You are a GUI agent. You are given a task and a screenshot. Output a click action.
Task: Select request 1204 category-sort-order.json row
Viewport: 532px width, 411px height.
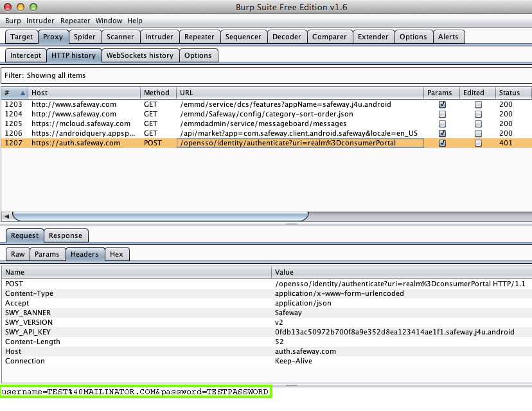pyautogui.click(x=267, y=114)
